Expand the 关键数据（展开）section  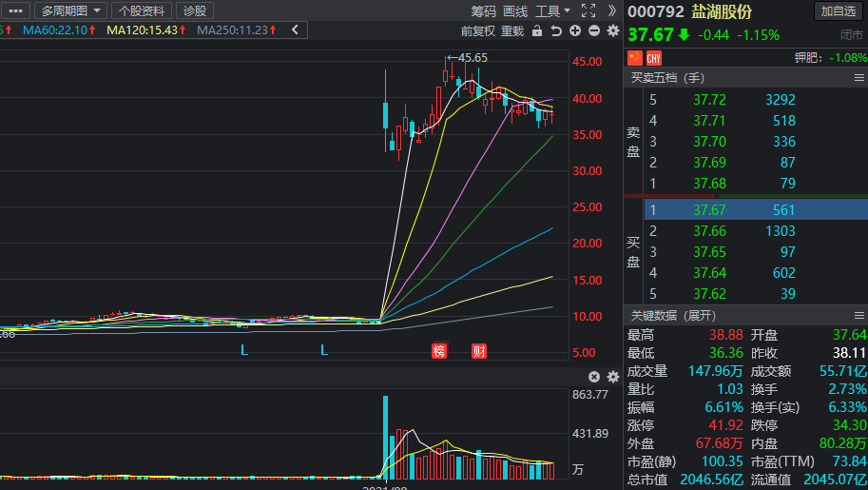pos(673,315)
